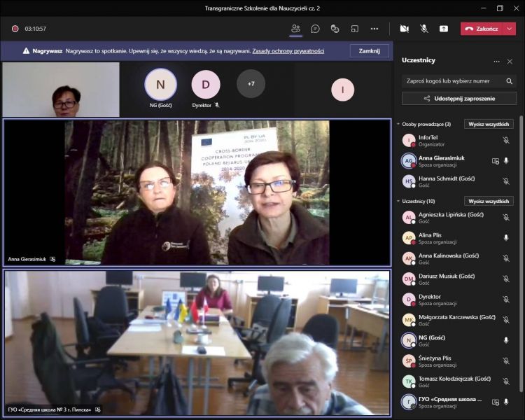Screen dimensions: 525x420
Task: Open the Zasady ochrony prywatności link
Action: pyautogui.click(x=288, y=51)
